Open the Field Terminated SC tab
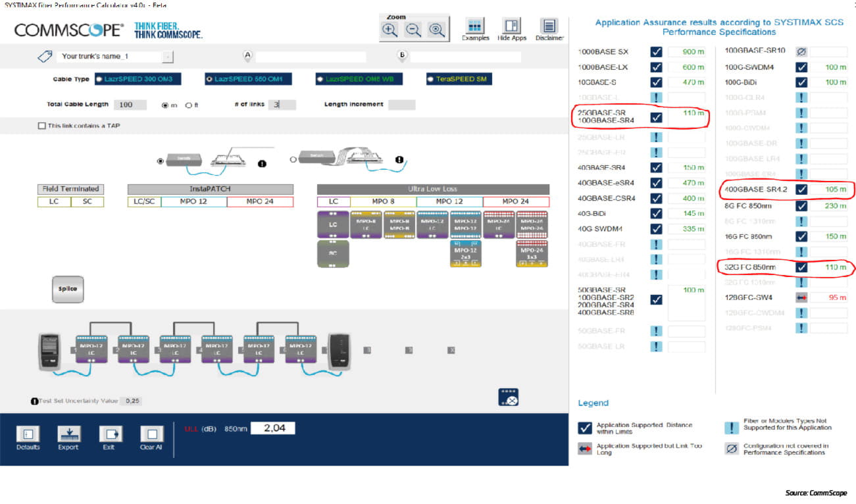Screen dimensions: 856x504 [x=88, y=201]
